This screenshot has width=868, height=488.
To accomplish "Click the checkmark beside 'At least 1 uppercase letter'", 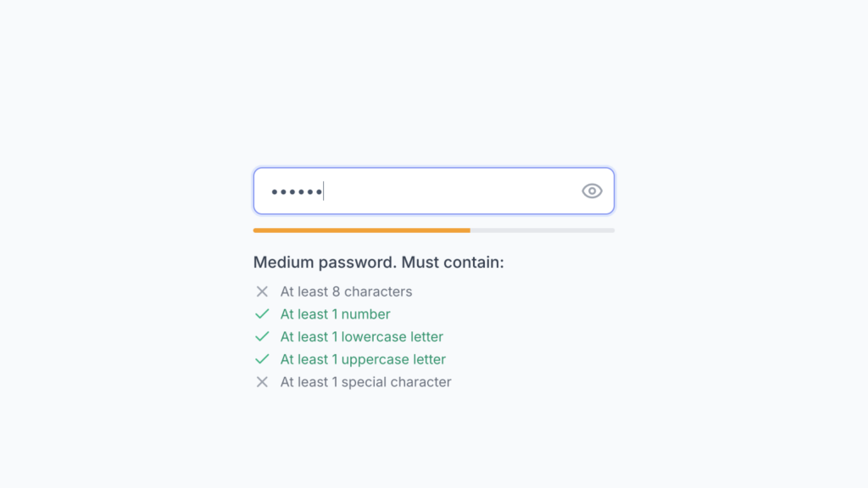I will click(263, 359).
